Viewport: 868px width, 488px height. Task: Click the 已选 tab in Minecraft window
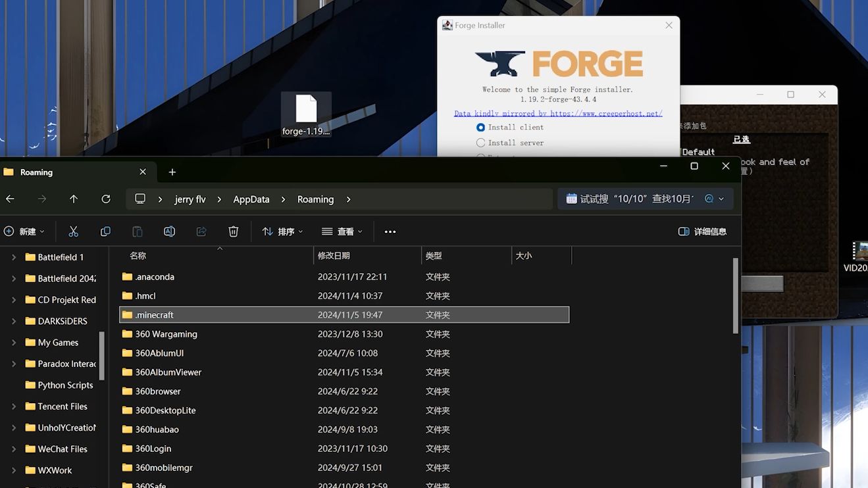(742, 139)
